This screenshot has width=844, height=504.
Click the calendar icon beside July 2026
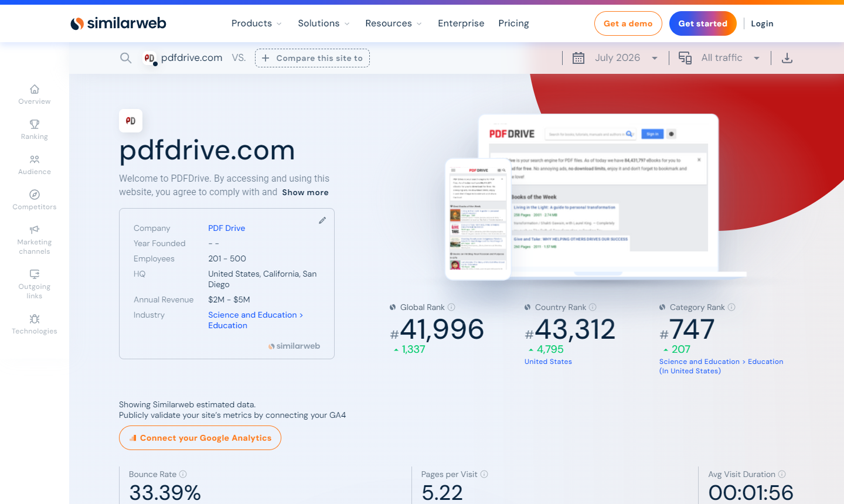pyautogui.click(x=578, y=58)
